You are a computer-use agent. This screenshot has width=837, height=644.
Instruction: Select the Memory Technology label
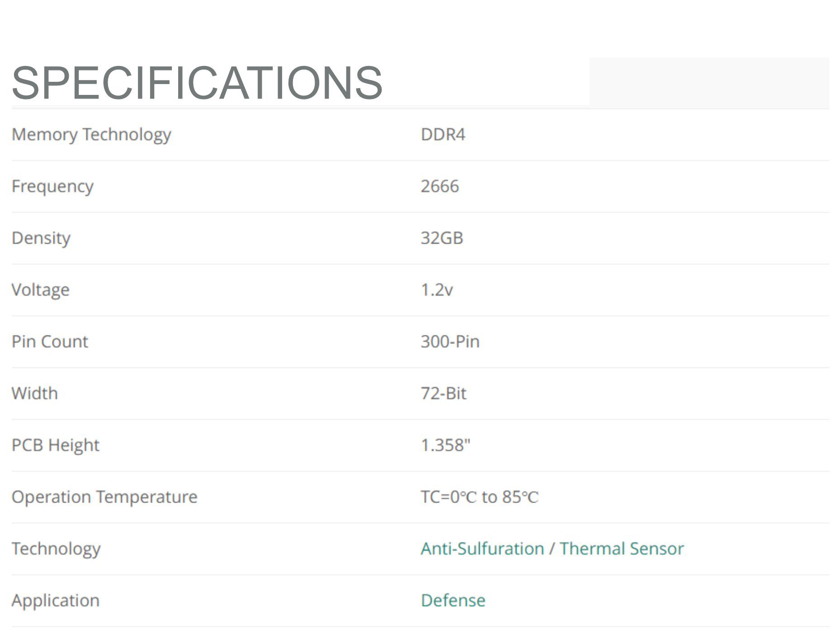(x=91, y=135)
